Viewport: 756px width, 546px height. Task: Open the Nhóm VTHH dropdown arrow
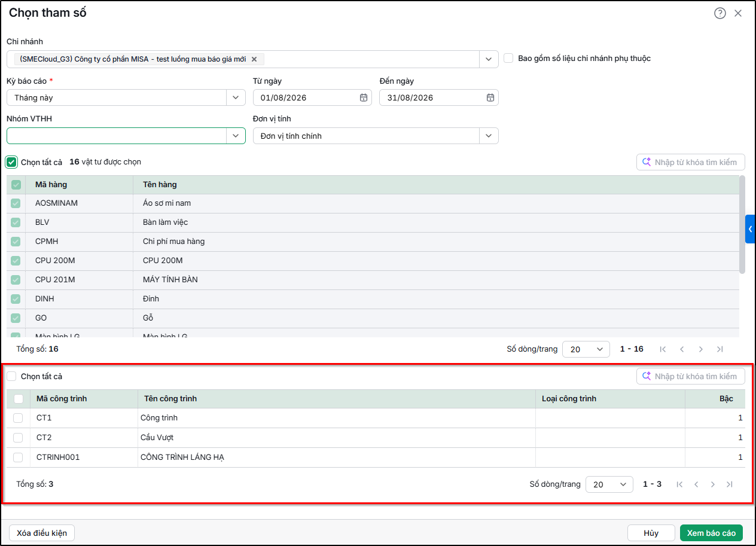[236, 136]
